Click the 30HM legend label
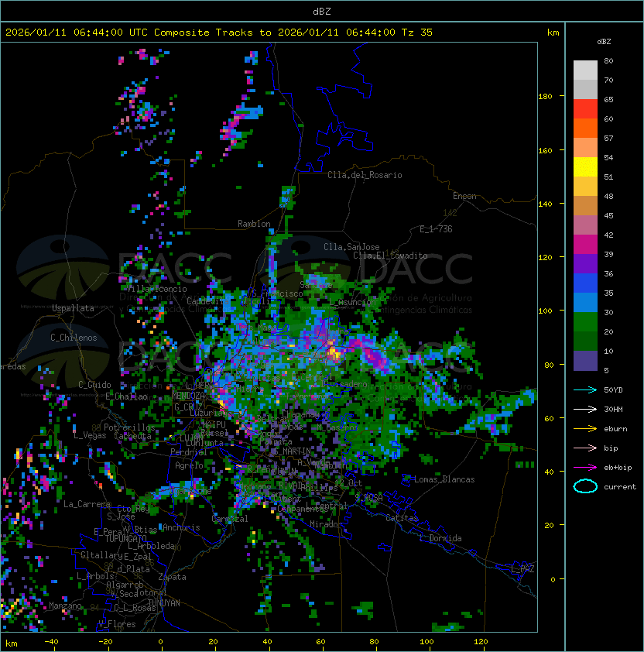The width and height of the screenshot is (644, 652). pyautogui.click(x=613, y=409)
